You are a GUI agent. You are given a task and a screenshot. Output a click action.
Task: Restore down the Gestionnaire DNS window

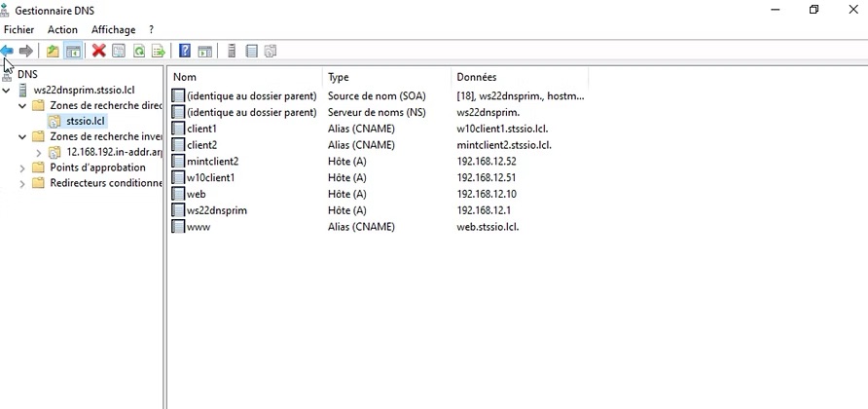click(x=814, y=10)
